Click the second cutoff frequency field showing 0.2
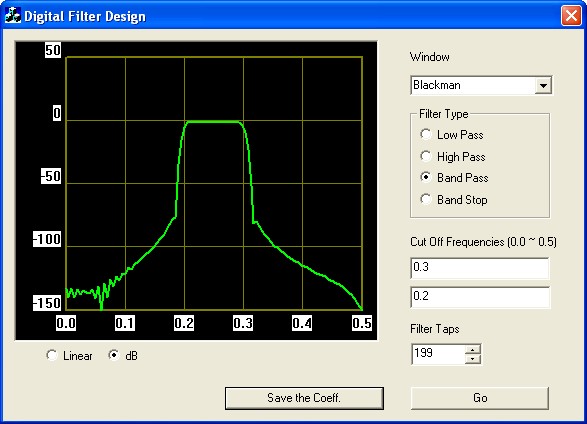 [x=480, y=297]
